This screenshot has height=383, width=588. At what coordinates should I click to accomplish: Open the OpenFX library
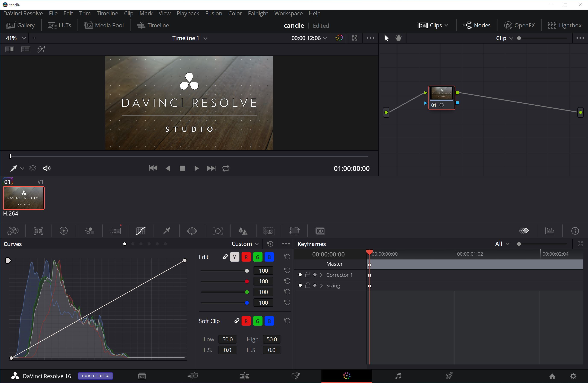click(519, 25)
